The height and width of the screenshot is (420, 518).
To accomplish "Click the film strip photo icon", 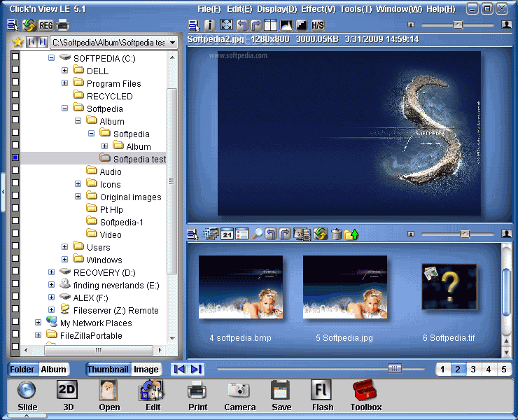I will 302,234.
